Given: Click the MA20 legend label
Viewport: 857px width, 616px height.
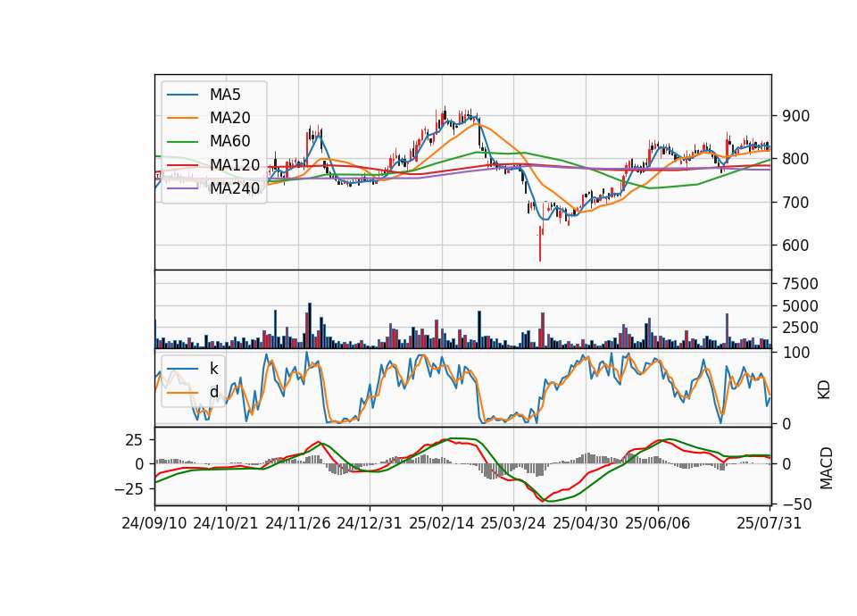Looking at the screenshot, I should click(x=229, y=118).
